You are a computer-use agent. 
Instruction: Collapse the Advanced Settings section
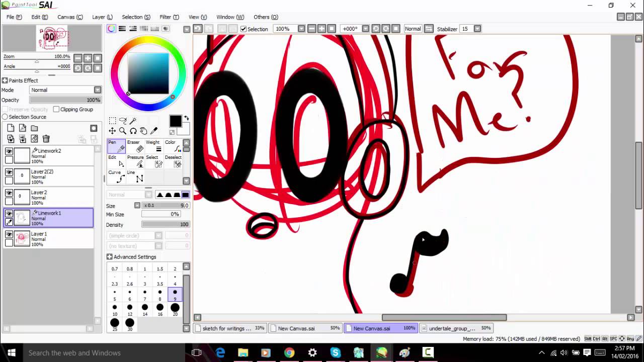(x=110, y=257)
